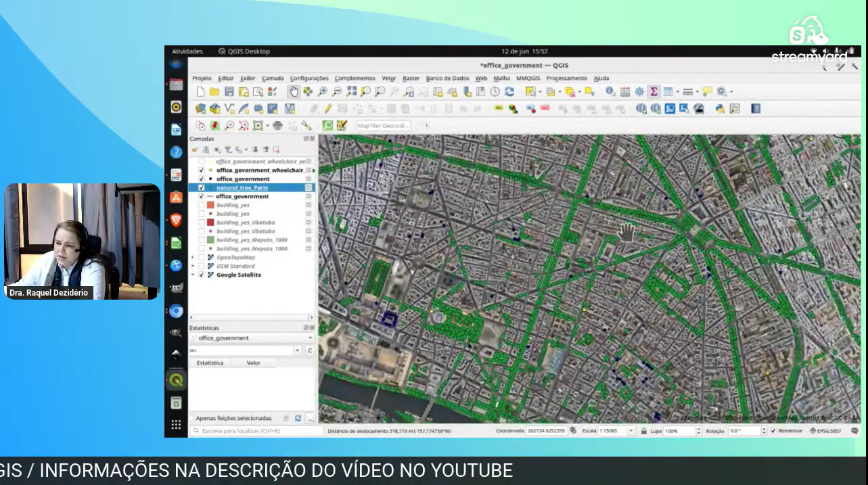Open Show Applications grid in Ubuntu dock
The height and width of the screenshot is (485, 868).
tap(176, 425)
